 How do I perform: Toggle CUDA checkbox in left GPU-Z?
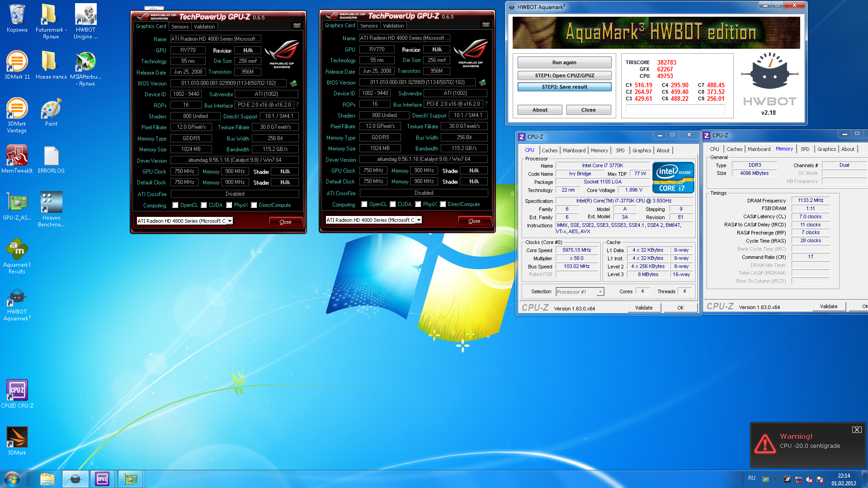pos(204,205)
